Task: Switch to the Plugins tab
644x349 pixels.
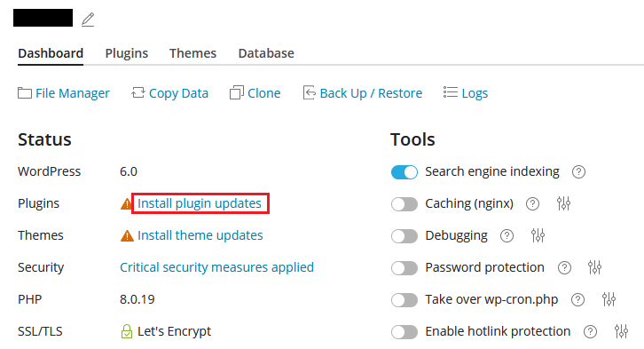Action: 127,53
